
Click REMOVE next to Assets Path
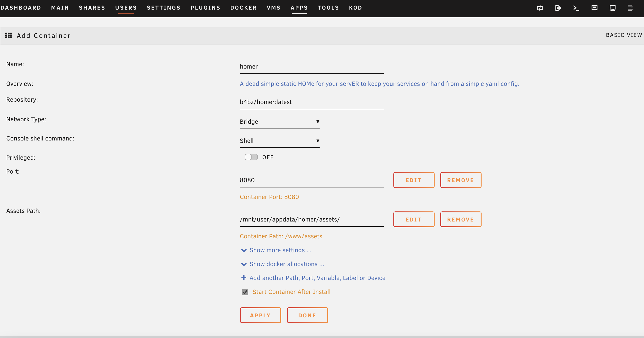pyautogui.click(x=460, y=219)
